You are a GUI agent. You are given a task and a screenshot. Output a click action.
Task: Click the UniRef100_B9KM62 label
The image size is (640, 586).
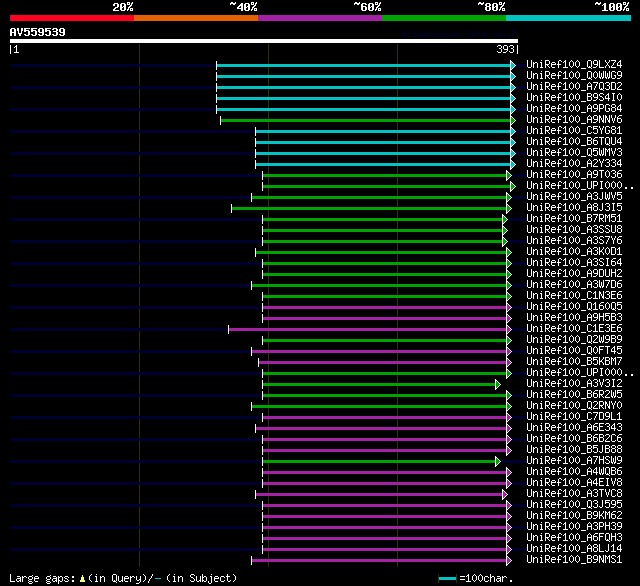coord(574,516)
